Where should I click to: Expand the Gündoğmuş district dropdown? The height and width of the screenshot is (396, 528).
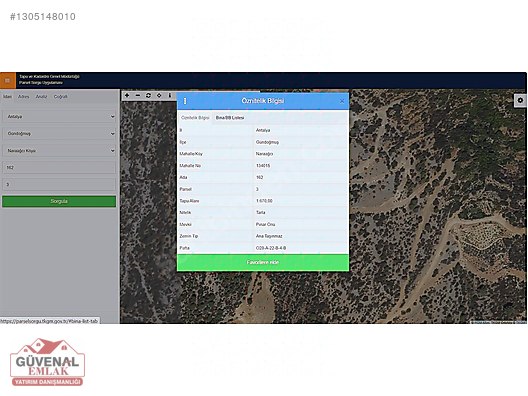pos(59,134)
